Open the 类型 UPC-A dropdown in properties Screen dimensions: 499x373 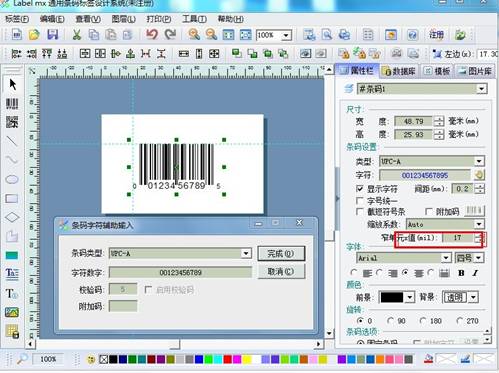click(479, 162)
